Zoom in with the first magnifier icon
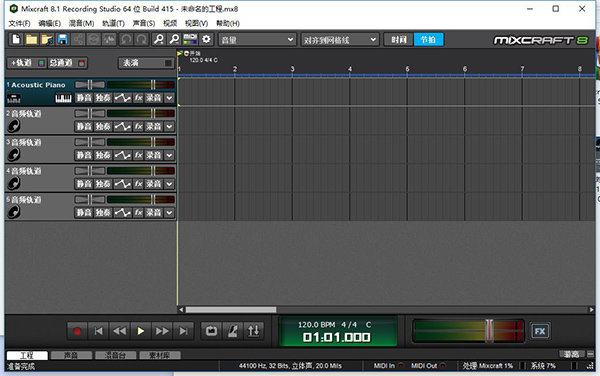This screenshot has height=376, width=600. click(159, 39)
